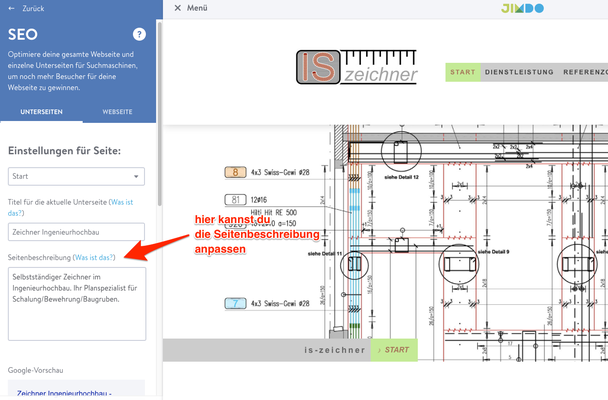Screen dimensions: 608x400
Task: Click the X icon beside Menü
Action: pyautogui.click(x=177, y=8)
